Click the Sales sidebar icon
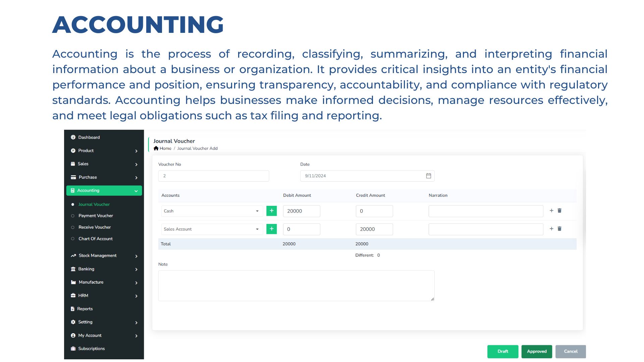Image resolution: width=644 pixels, height=362 pixels. (x=73, y=164)
